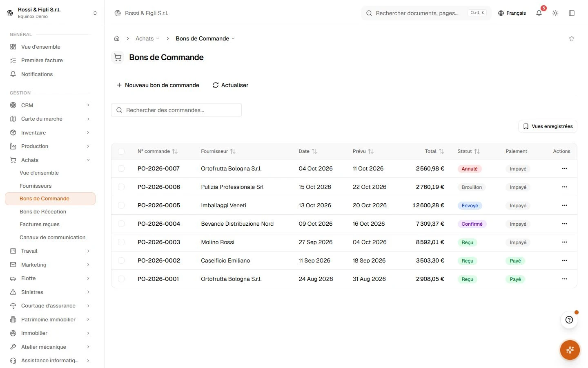This screenshot has width=588, height=368.
Task: Open Vues enregistrées saved views
Action: tap(548, 126)
